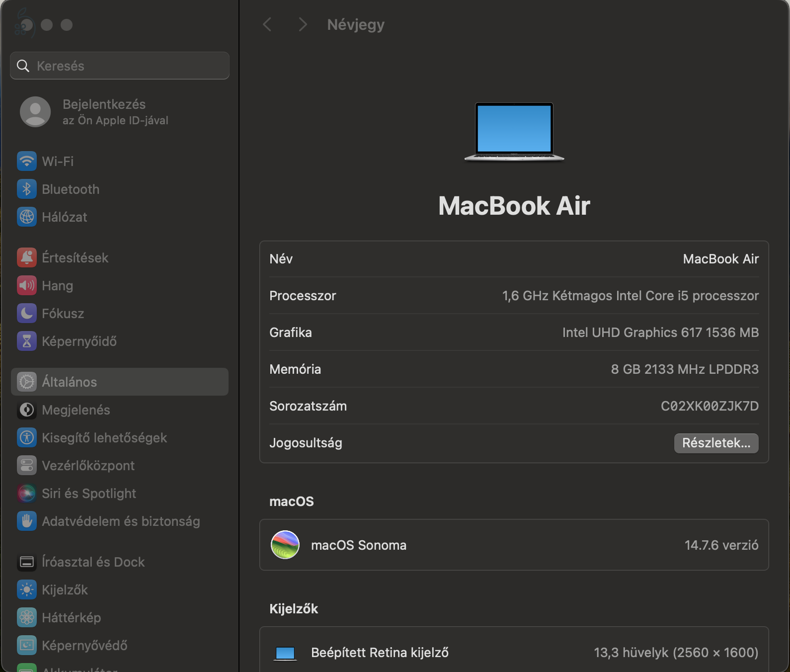Open Háttérkép flower icon
Viewport: 790px width, 672px height.
(x=27, y=617)
